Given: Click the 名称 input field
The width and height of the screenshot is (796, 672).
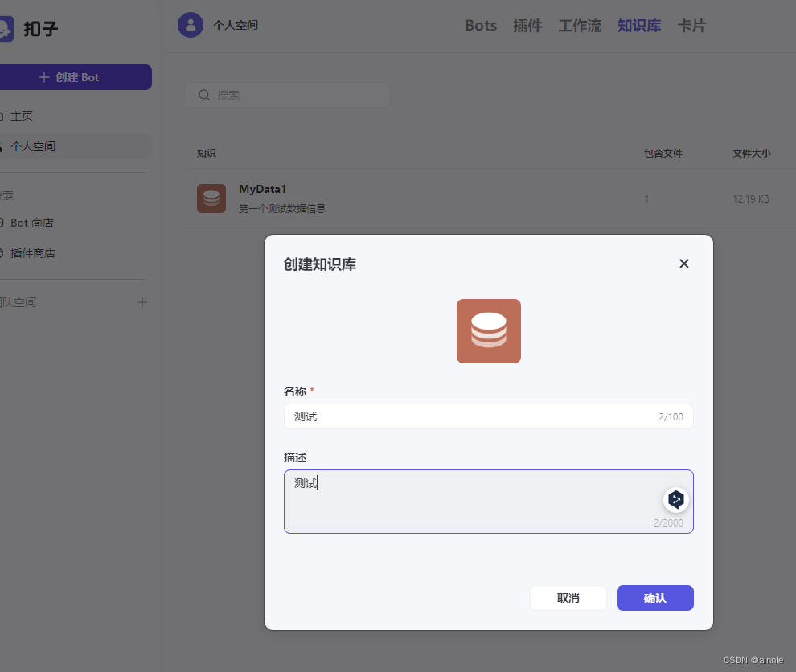Looking at the screenshot, I should click(488, 416).
